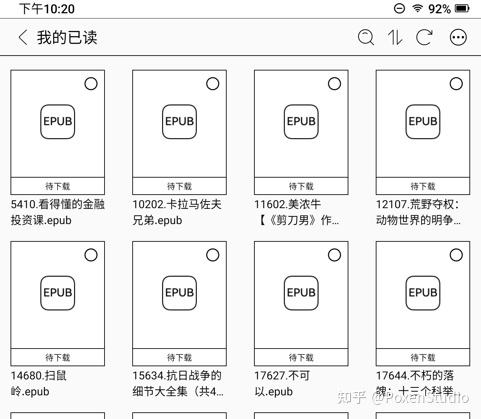
Task: Click the title 14680.扫鼠岭.epub
Action: (x=39, y=384)
